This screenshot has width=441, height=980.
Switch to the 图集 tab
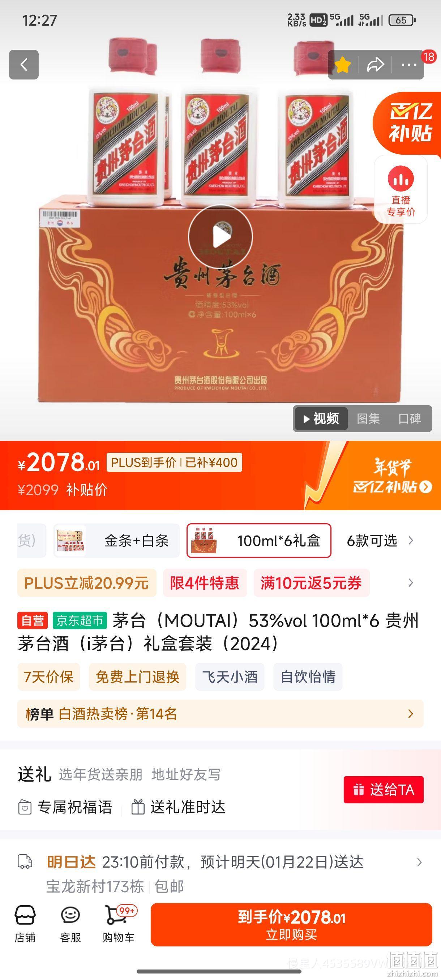368,418
